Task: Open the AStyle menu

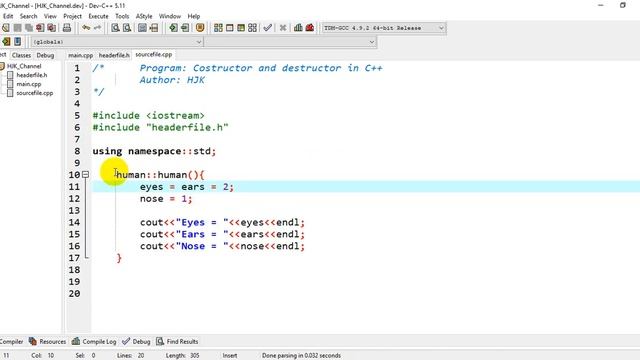Action: coord(144,16)
